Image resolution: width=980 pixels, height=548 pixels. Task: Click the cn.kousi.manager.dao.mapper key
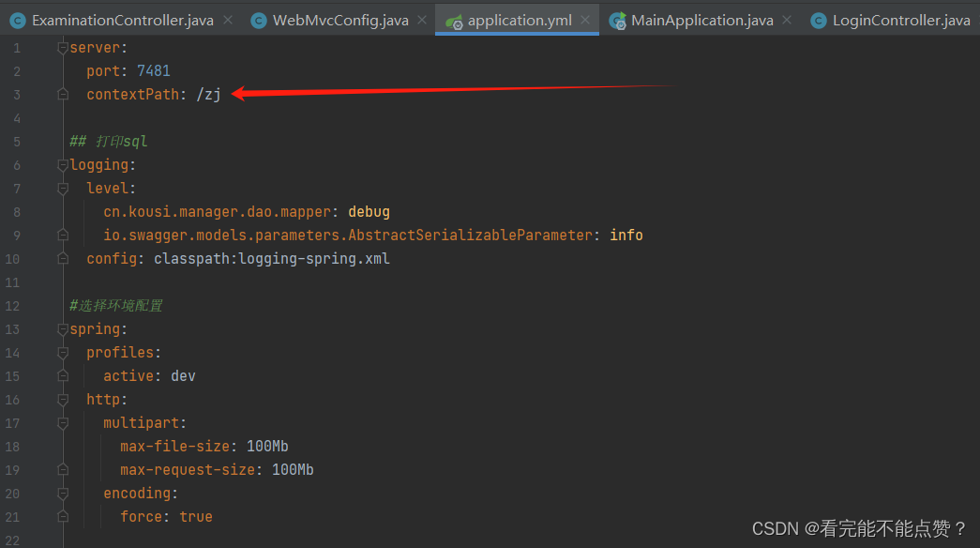pos(217,212)
